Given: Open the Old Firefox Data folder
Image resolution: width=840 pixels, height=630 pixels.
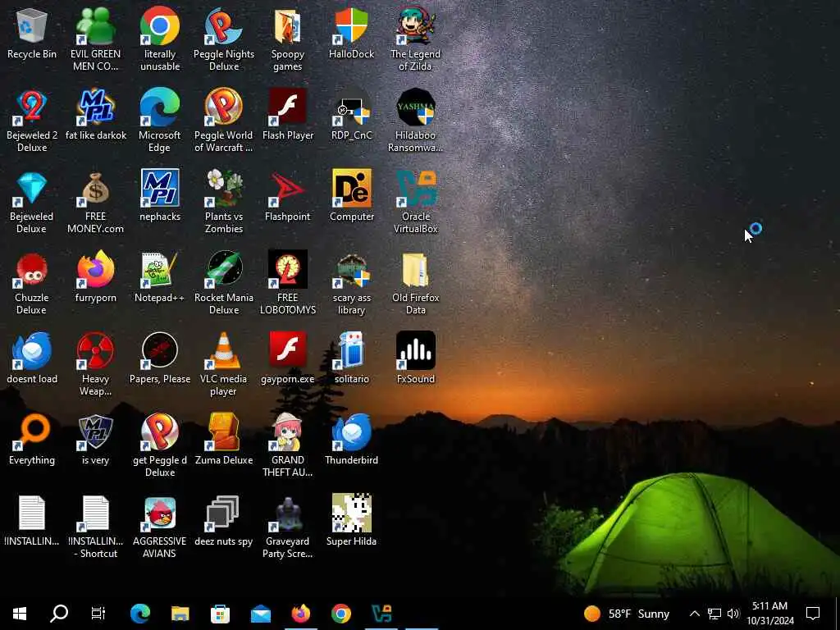Looking at the screenshot, I should click(x=415, y=284).
